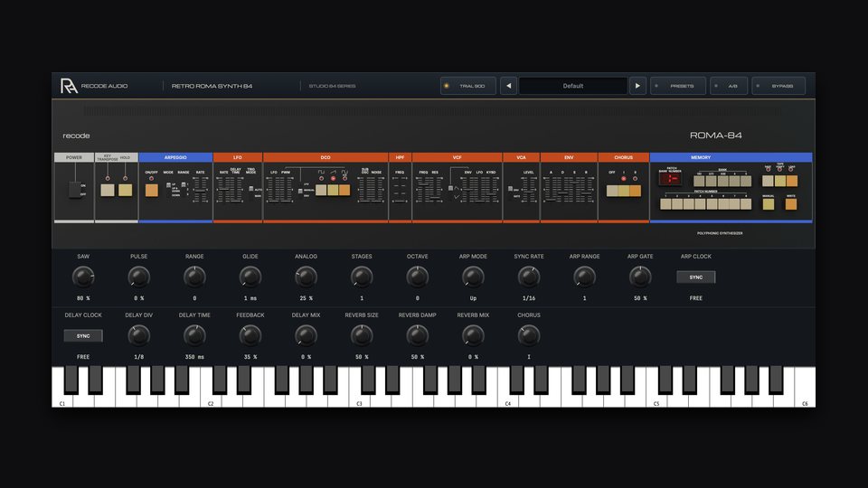Enable the DCO sub oscillator pad

pos(344,190)
